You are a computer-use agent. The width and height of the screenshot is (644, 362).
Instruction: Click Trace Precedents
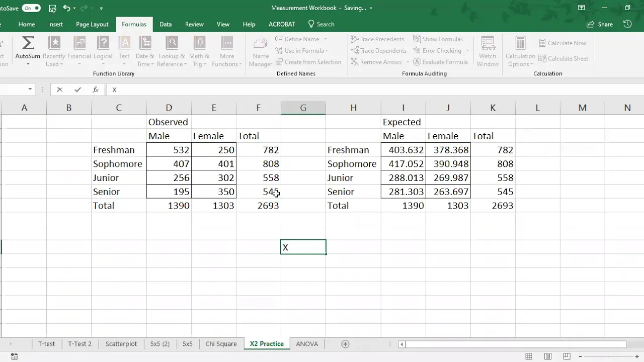tap(377, 39)
